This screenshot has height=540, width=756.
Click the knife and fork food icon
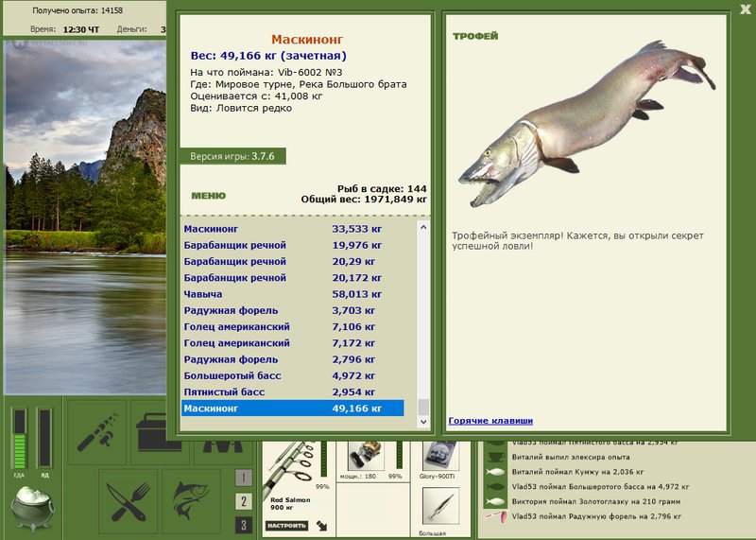click(128, 501)
